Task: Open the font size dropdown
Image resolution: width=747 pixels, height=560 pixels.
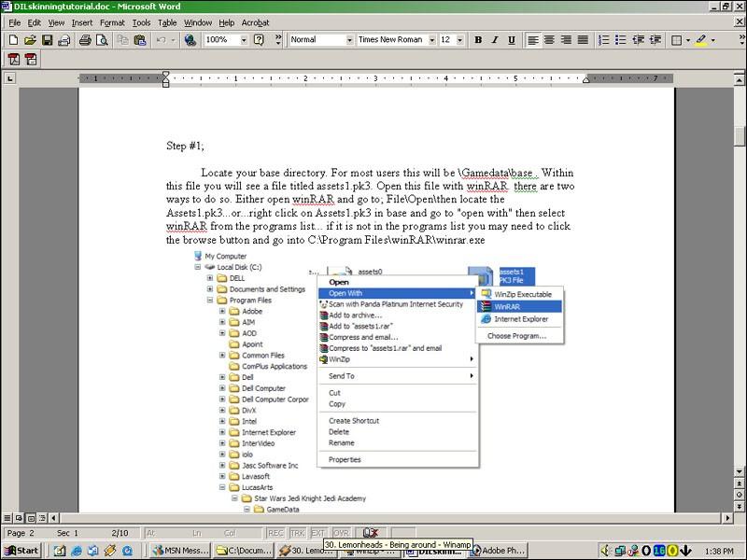Action: (x=458, y=40)
